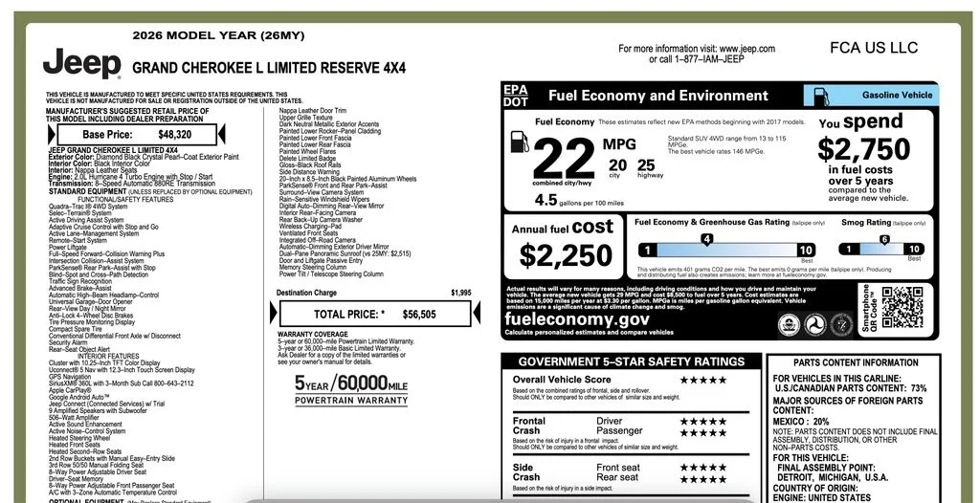Image resolution: width=980 pixels, height=503 pixels.
Task: Click the large fueleconomy.gov text
Action: pyautogui.click(x=577, y=320)
